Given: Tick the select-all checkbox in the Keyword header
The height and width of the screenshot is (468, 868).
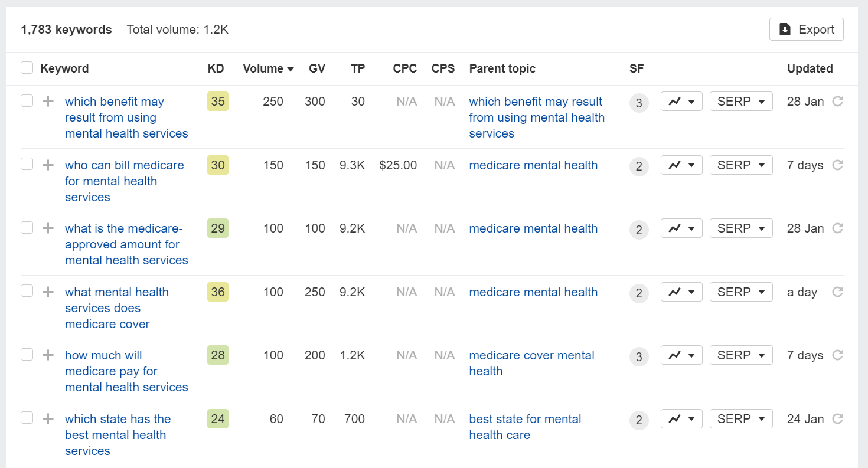Looking at the screenshot, I should click(27, 68).
